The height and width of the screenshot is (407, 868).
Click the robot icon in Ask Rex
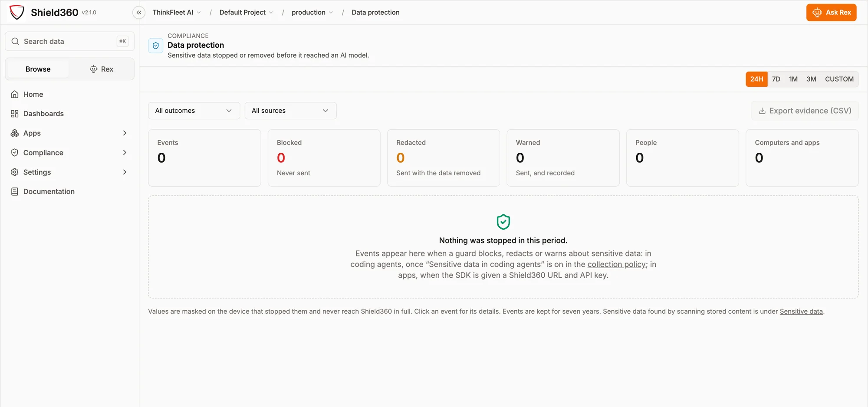pyautogui.click(x=817, y=13)
